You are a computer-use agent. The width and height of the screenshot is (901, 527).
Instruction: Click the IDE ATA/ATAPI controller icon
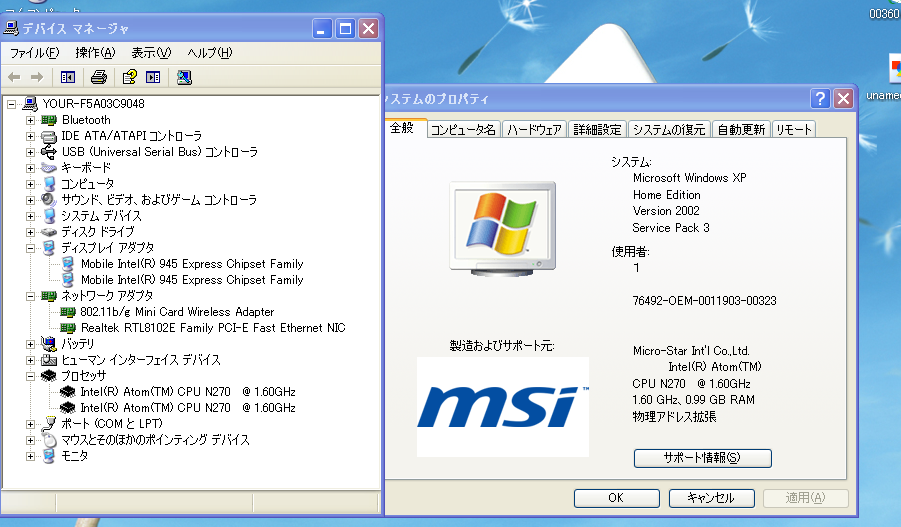click(x=49, y=136)
